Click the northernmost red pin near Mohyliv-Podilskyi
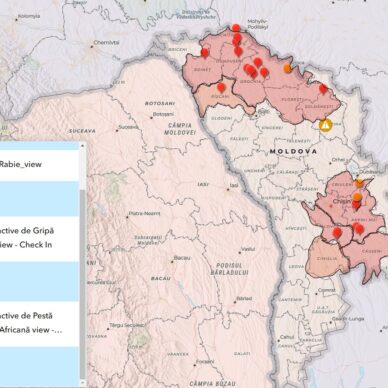Image resolution: width=388 pixels, height=388 pixels. (x=236, y=28)
